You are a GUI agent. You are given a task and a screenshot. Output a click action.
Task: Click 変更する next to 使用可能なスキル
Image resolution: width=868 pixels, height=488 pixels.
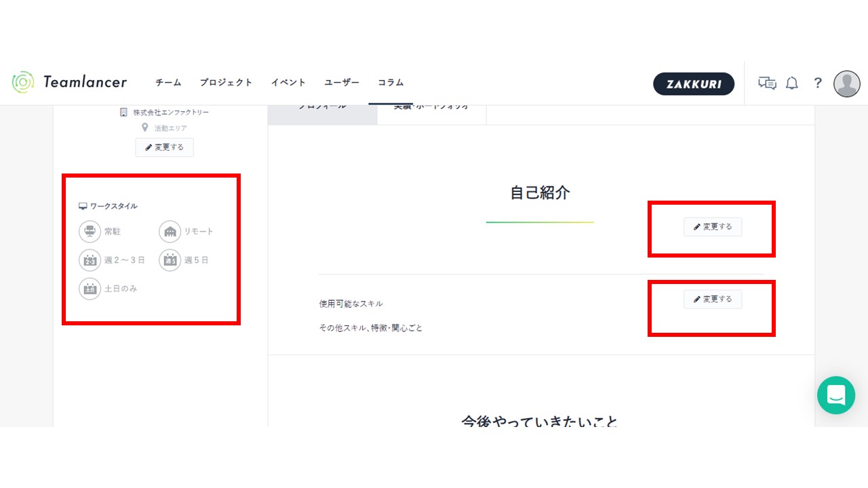[x=713, y=299]
